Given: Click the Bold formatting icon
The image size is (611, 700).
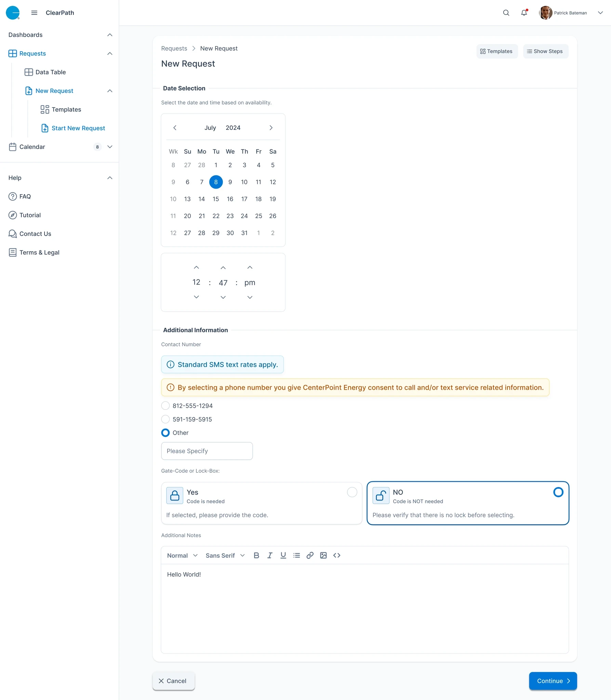Looking at the screenshot, I should pos(256,555).
